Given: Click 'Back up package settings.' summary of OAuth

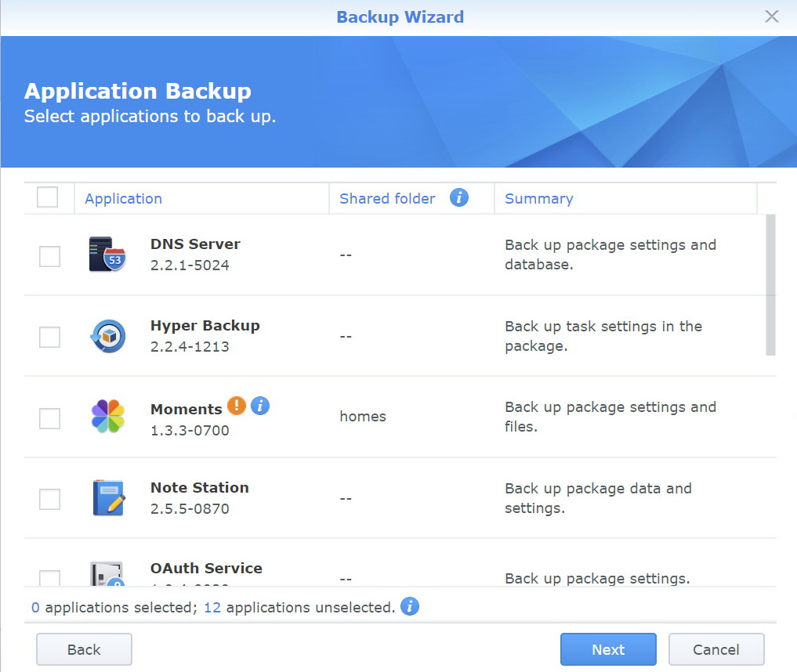Looking at the screenshot, I should (x=597, y=578).
